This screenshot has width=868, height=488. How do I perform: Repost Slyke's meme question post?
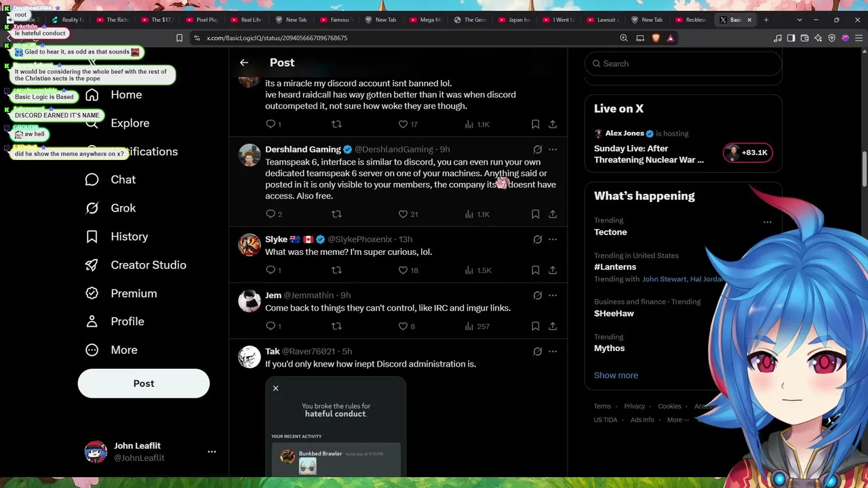[336, 270]
